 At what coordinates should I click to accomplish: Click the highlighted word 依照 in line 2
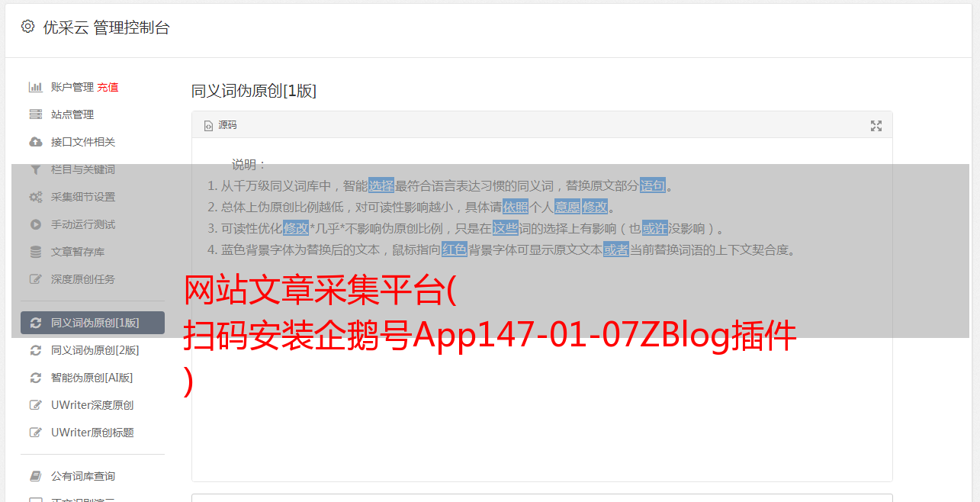pyautogui.click(x=516, y=207)
